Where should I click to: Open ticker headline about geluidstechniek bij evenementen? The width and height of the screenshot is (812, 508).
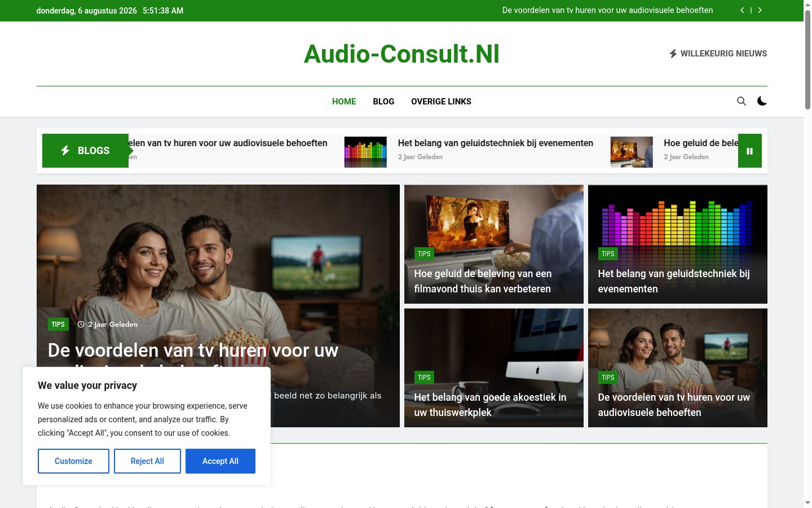pyautogui.click(x=495, y=143)
